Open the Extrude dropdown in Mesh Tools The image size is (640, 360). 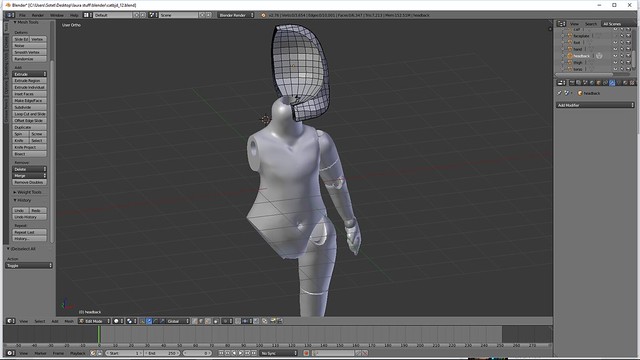click(x=29, y=74)
